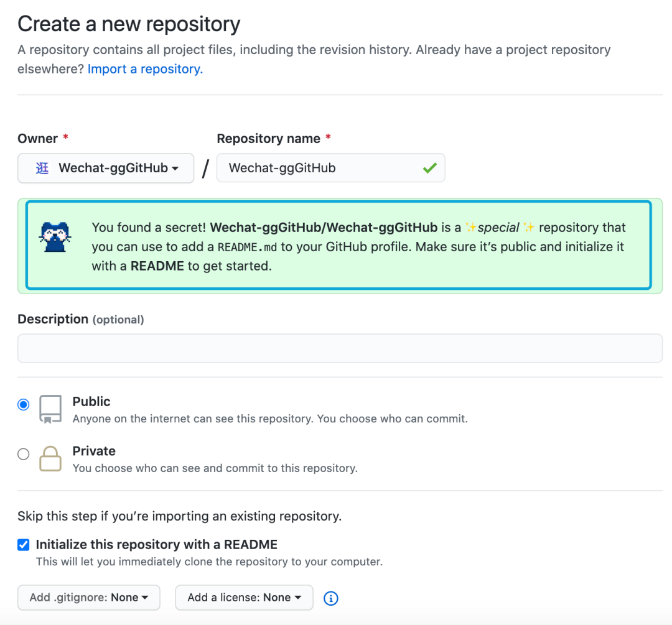Click the public repository book icon

(x=50, y=409)
